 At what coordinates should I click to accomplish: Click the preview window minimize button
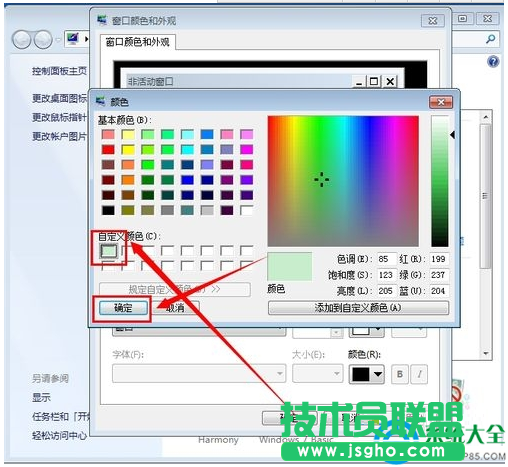tap(359, 81)
